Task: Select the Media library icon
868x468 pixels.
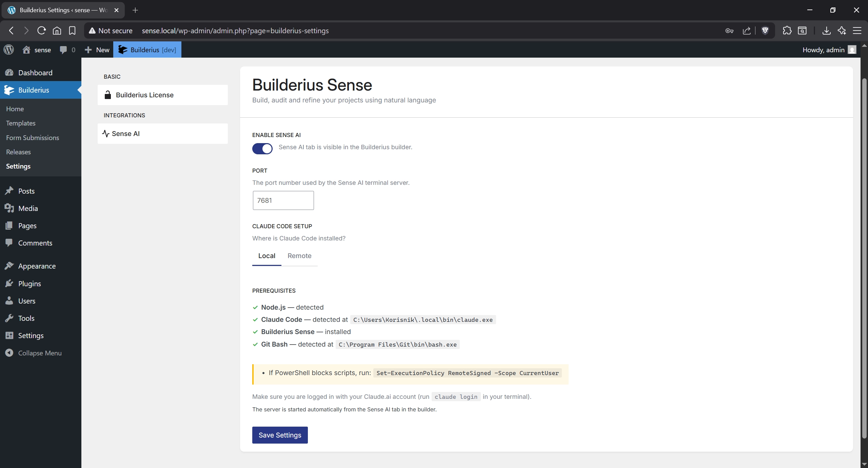Action: tap(9, 208)
